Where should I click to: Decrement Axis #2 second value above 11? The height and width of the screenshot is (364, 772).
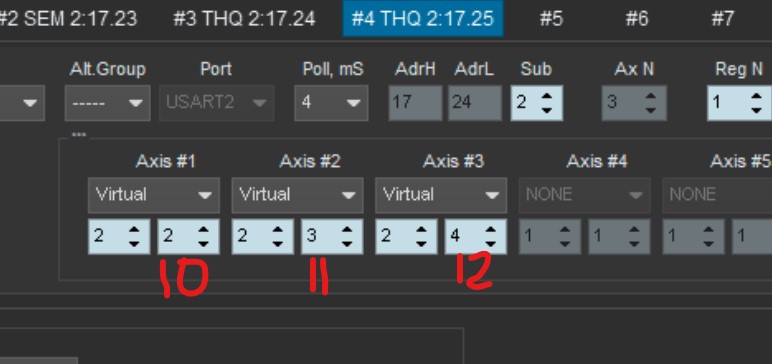point(347,244)
